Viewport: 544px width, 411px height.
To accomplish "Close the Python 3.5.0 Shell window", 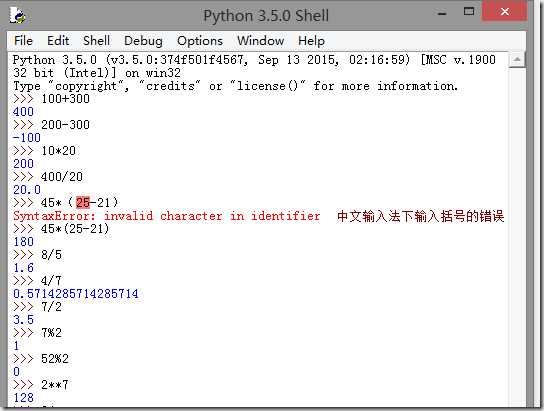I will pyautogui.click(x=504, y=11).
